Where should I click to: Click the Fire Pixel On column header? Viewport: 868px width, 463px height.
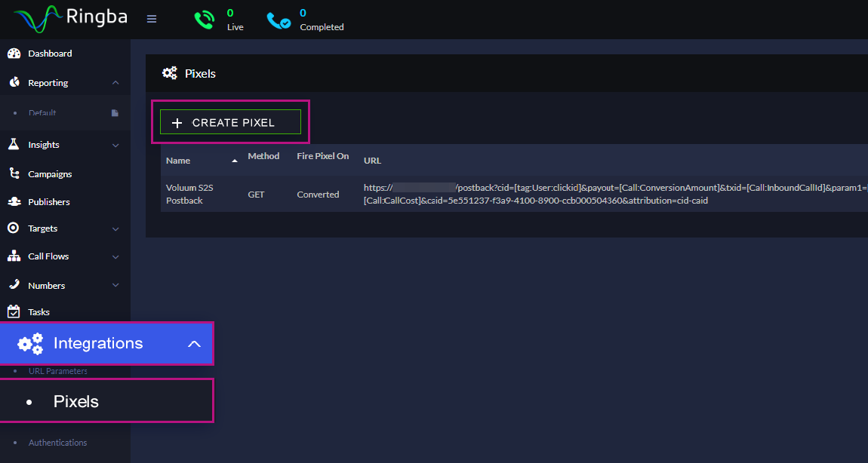pyautogui.click(x=323, y=156)
